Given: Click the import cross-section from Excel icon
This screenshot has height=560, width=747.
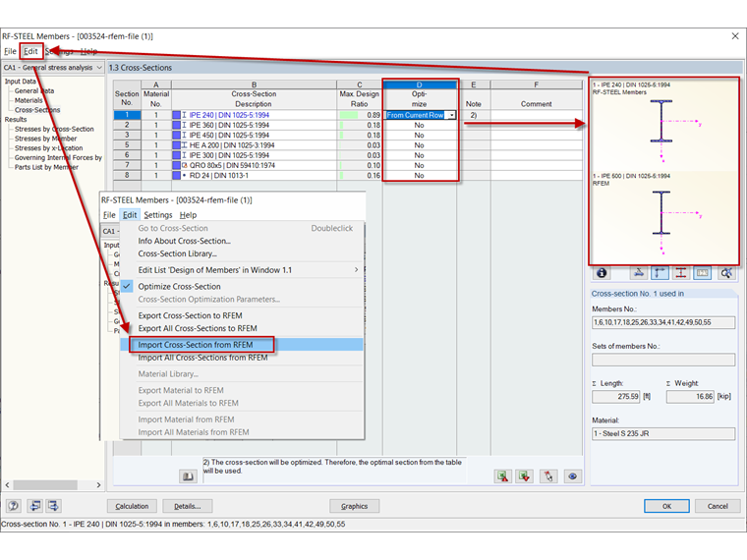Looking at the screenshot, I should click(503, 476).
